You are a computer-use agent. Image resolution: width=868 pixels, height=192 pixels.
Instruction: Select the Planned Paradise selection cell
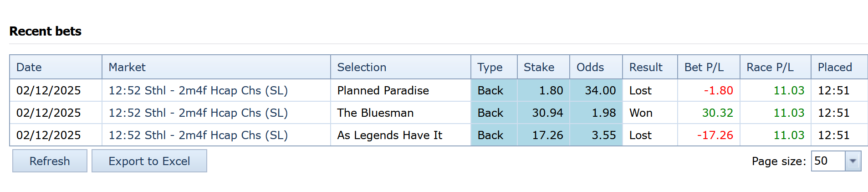(x=383, y=90)
